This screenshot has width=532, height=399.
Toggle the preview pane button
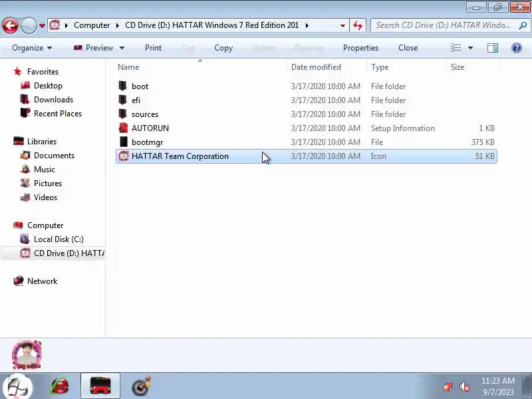point(493,48)
